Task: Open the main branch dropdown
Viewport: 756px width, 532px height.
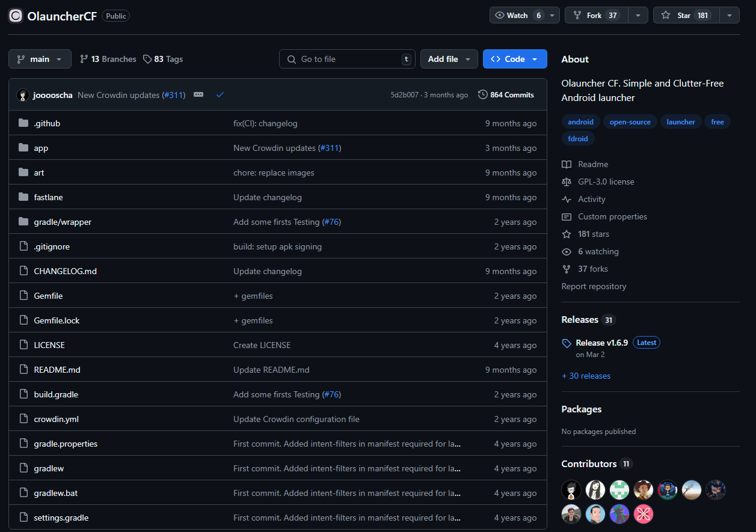Action: coord(40,59)
